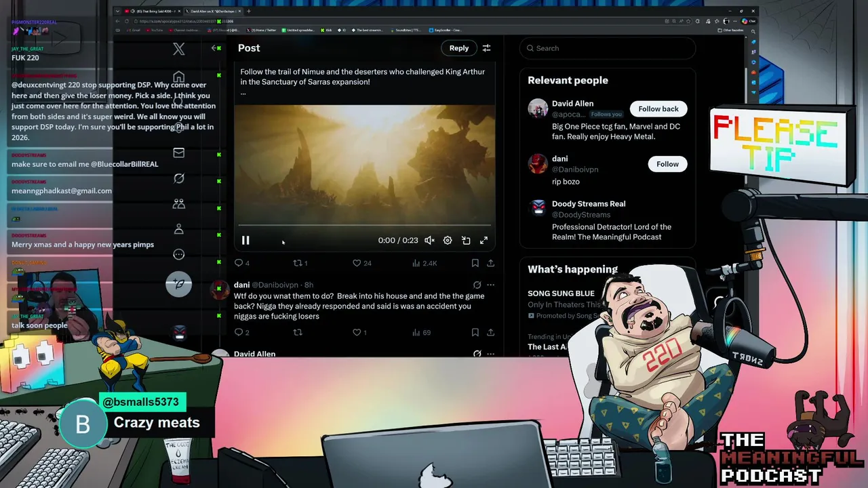Screen dimensions: 868x488
Task: Click the X logo in the sidebar
Action: pos(178,49)
